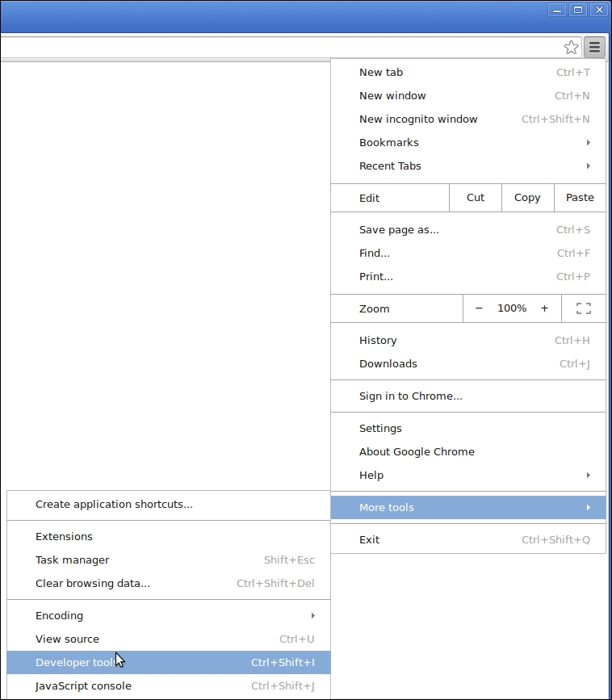Increase zoom with the plus button
The image size is (612, 700).
pyautogui.click(x=544, y=308)
